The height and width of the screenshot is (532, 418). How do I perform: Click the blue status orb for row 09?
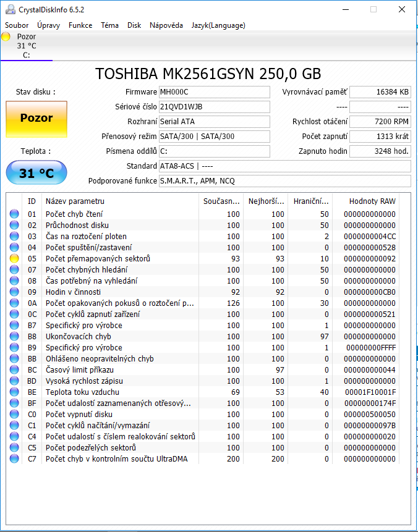[14, 292]
